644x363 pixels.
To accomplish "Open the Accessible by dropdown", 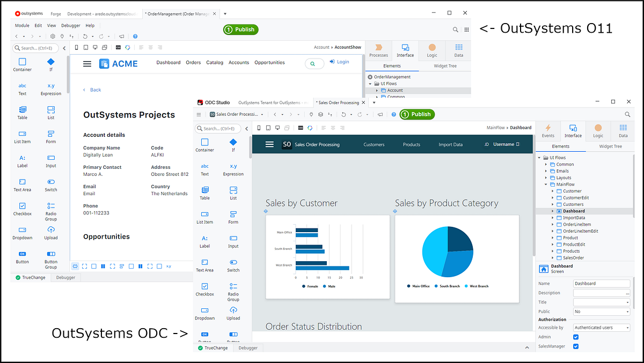I will pos(601,327).
